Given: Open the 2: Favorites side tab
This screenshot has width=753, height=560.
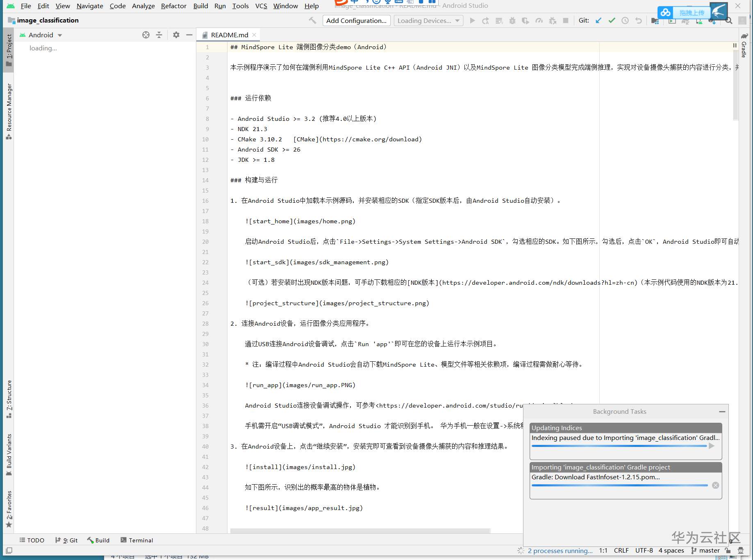Looking at the screenshot, I should coord(9,509).
